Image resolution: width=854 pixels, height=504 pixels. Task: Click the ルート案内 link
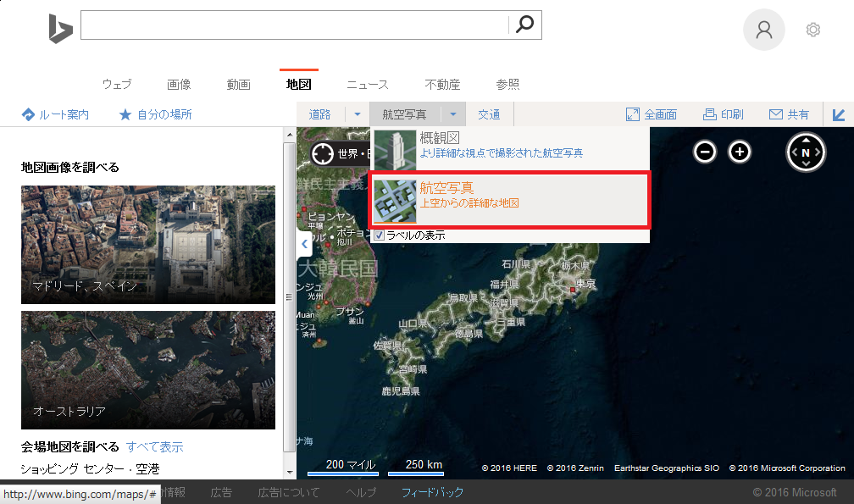tap(64, 115)
